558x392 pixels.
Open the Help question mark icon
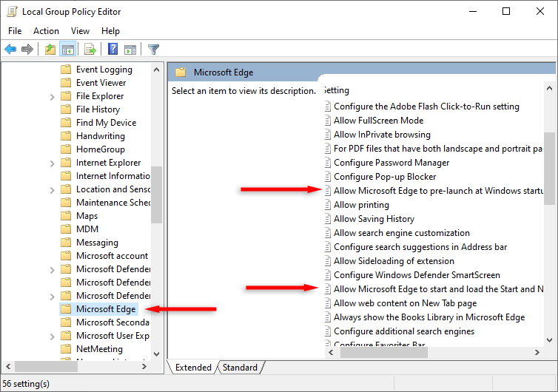point(112,49)
